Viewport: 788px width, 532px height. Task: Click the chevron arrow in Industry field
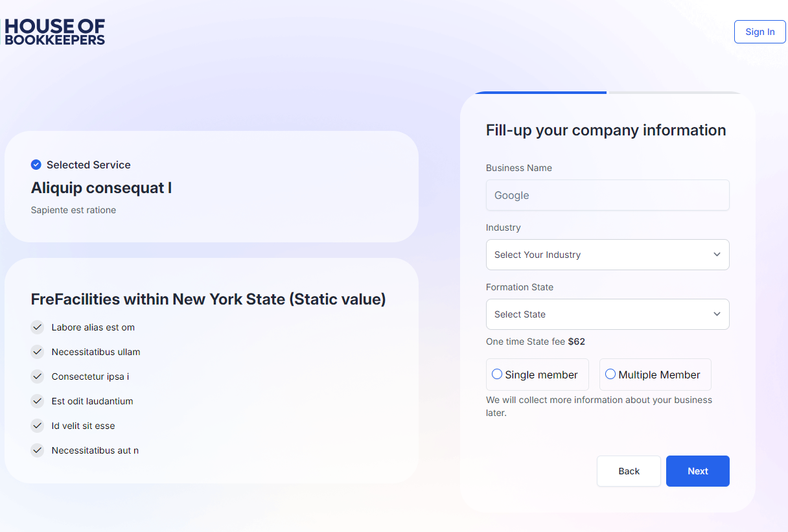pyautogui.click(x=717, y=255)
